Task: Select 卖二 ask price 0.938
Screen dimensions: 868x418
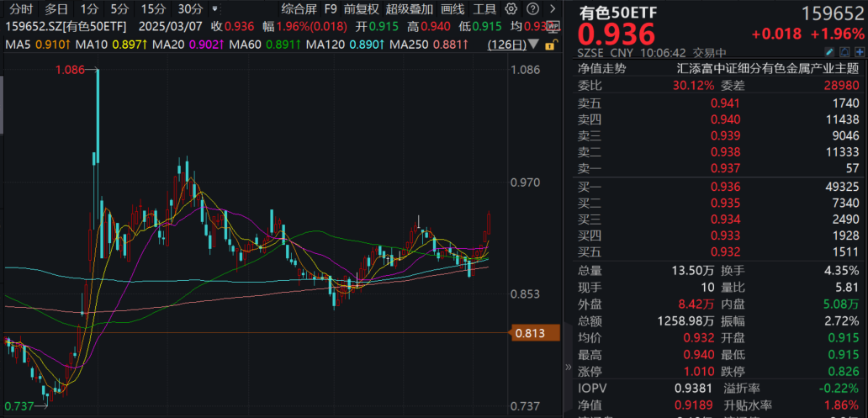Action: (725, 152)
